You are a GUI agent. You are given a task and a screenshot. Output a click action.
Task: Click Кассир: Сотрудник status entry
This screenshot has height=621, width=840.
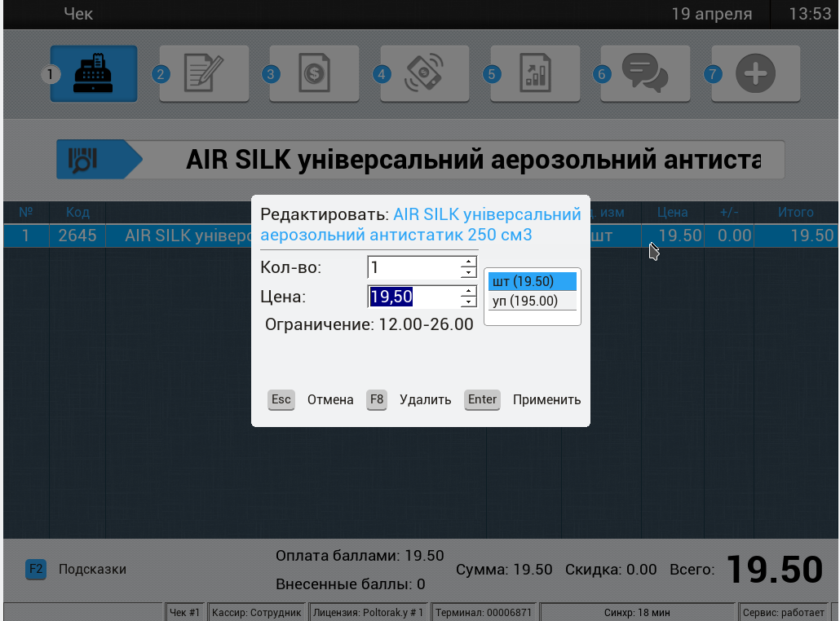(x=256, y=612)
